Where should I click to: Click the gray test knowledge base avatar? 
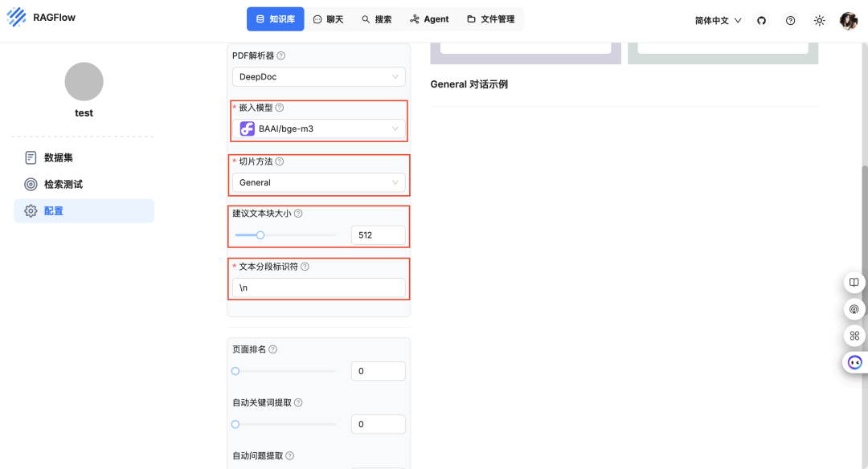pos(84,82)
